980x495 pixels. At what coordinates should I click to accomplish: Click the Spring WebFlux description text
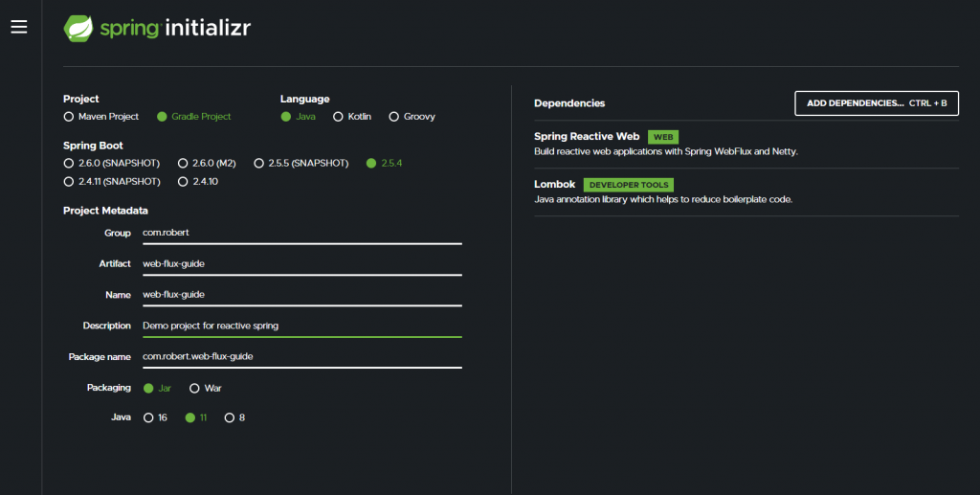pyautogui.click(x=666, y=152)
